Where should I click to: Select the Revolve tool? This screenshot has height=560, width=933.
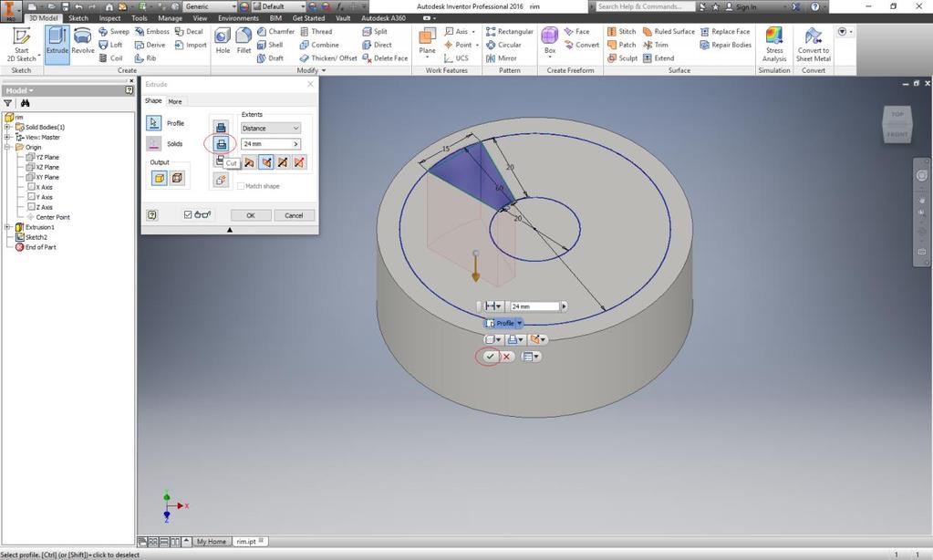83,41
